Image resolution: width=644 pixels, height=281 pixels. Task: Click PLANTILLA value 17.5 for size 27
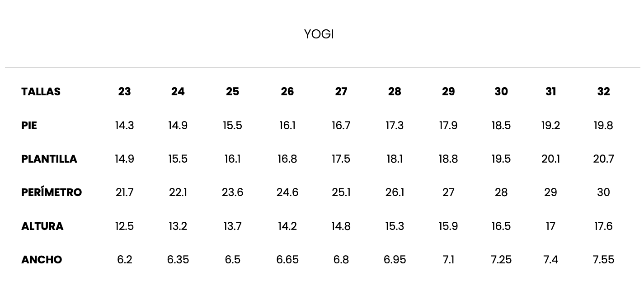tap(341, 159)
